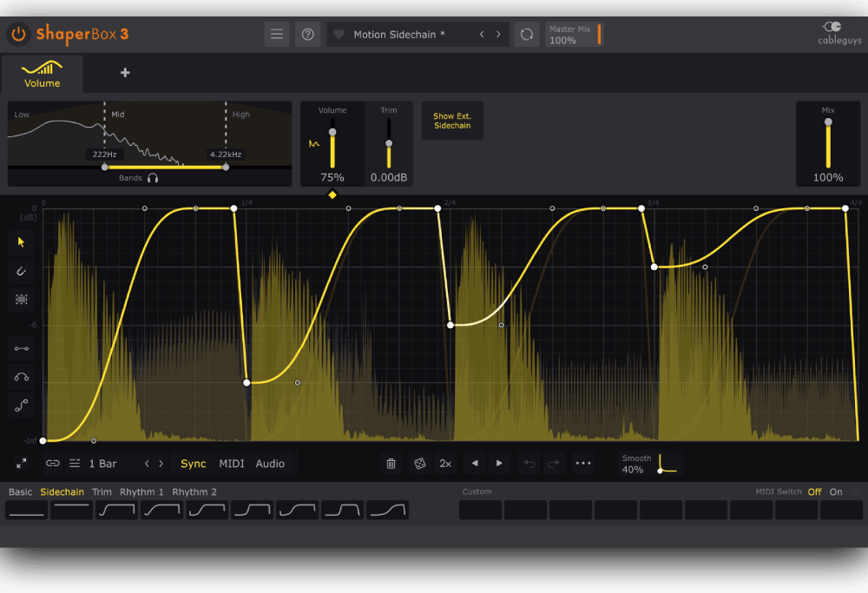
Task: Toggle the ShaperBox power button
Action: (18, 35)
